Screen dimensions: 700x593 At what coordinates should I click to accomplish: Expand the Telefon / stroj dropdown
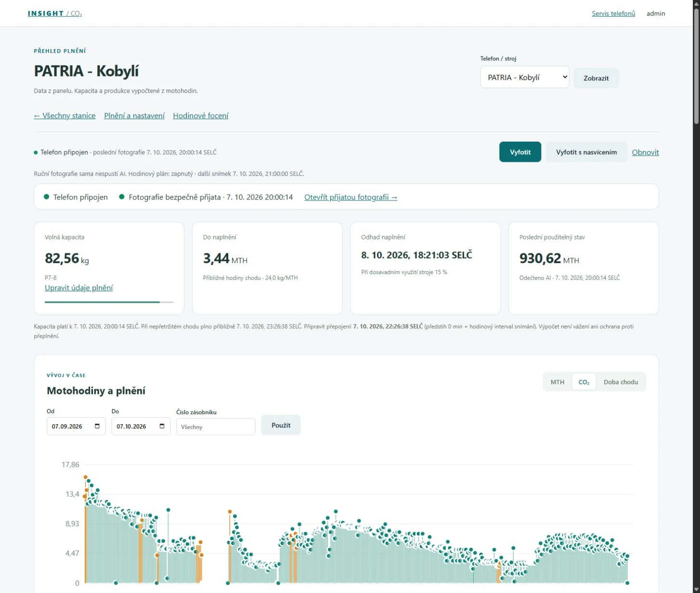click(525, 78)
